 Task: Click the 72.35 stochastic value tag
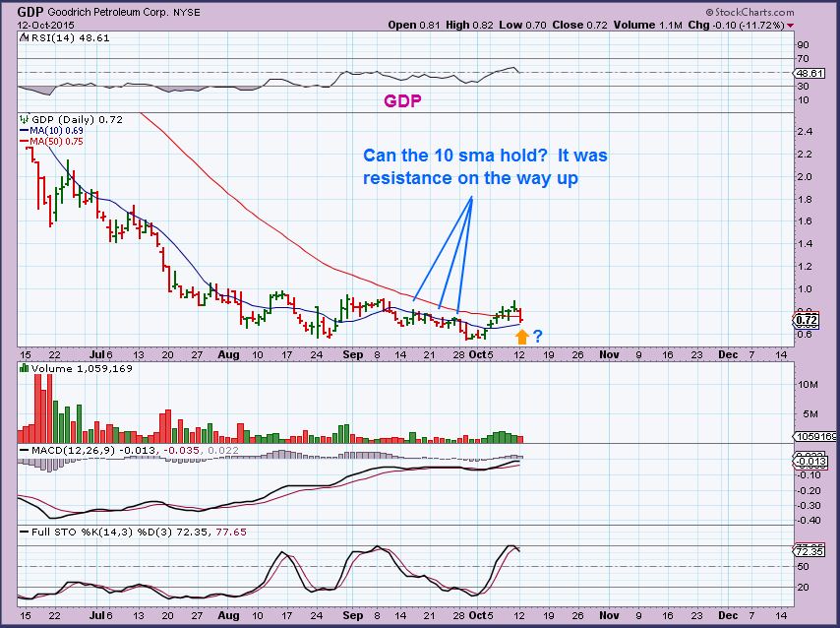[810, 551]
